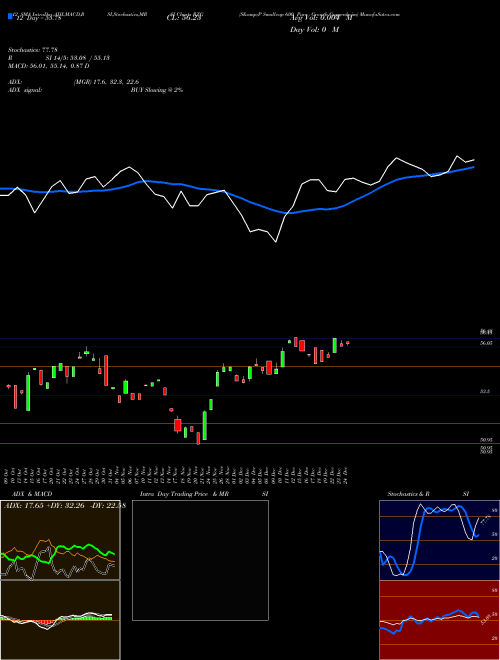The image size is (500, 660).
Task: Click the blue 12 Day SMA legend square
Action: 10,16
